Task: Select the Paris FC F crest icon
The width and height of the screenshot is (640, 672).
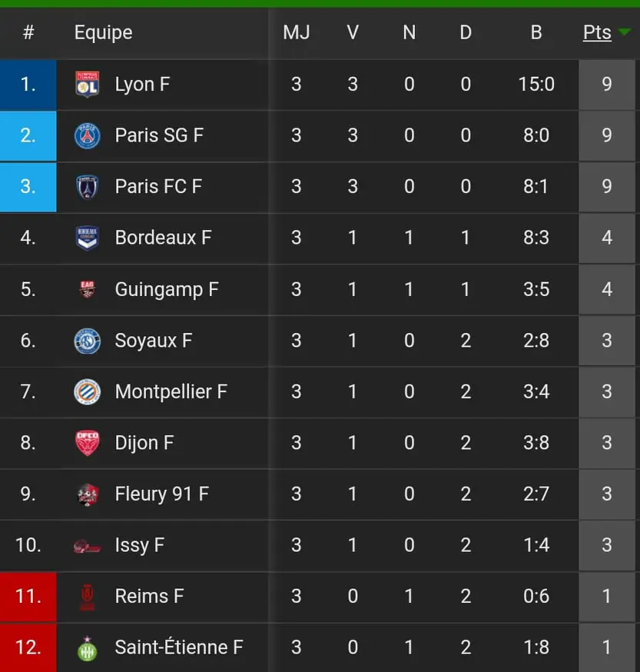Action: [x=88, y=187]
